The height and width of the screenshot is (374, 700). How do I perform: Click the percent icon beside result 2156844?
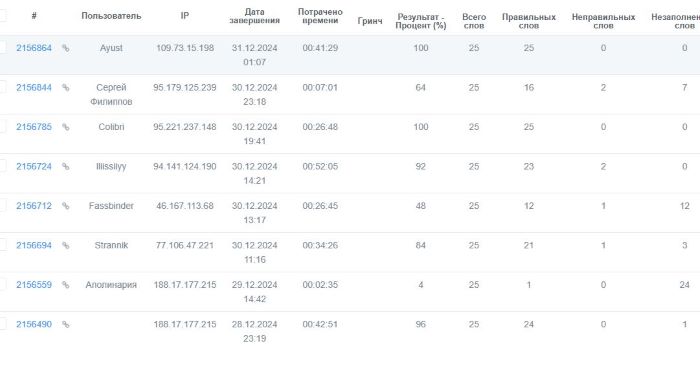point(66,87)
